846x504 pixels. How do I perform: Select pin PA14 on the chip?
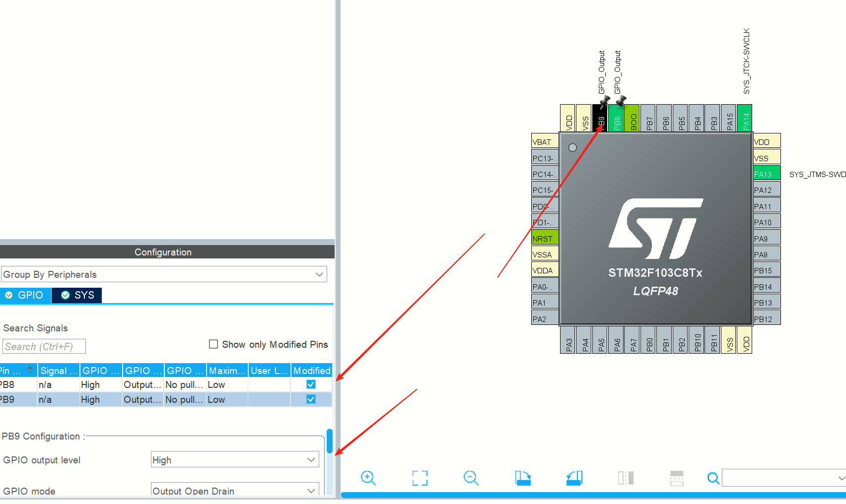(745, 118)
